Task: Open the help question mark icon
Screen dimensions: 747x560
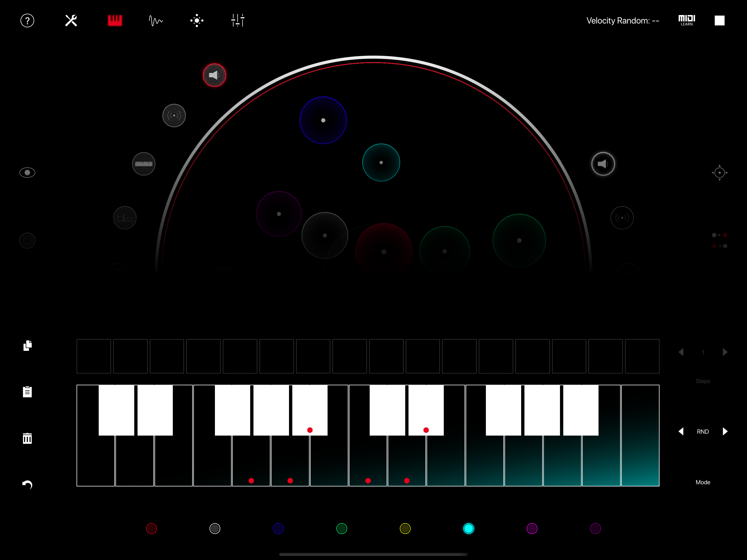Action: (27, 21)
